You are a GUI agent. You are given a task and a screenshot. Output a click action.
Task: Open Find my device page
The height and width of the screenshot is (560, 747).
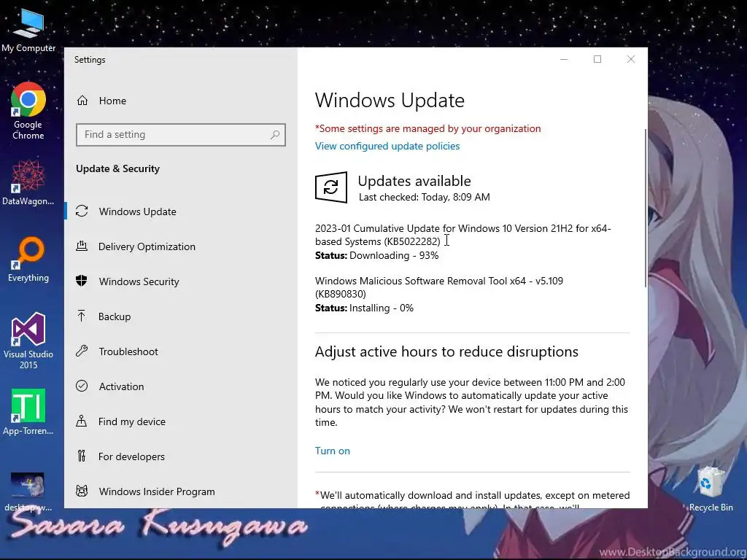click(181, 421)
